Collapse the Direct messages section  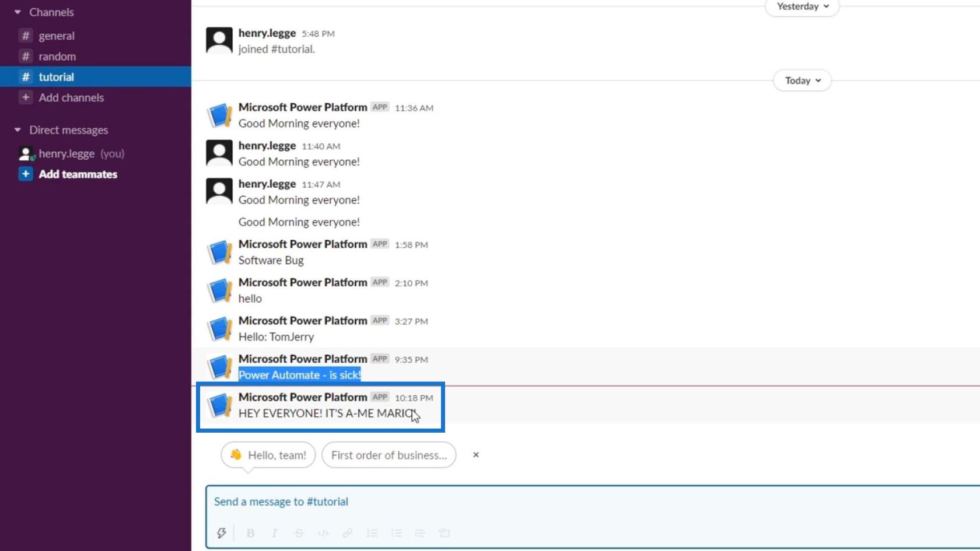(17, 130)
